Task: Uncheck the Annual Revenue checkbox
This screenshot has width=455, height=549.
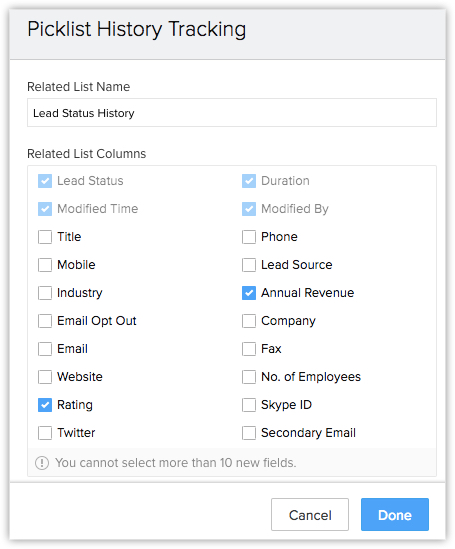Action: click(249, 293)
